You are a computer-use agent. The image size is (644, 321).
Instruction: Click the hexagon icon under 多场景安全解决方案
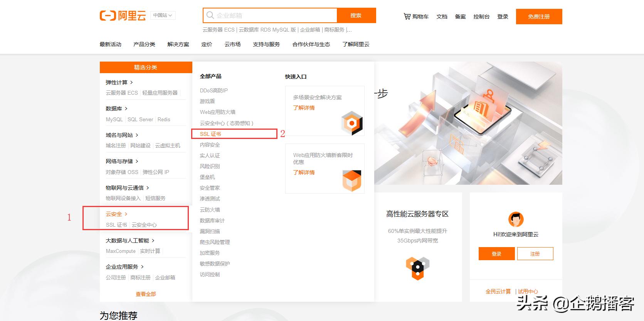(x=352, y=123)
